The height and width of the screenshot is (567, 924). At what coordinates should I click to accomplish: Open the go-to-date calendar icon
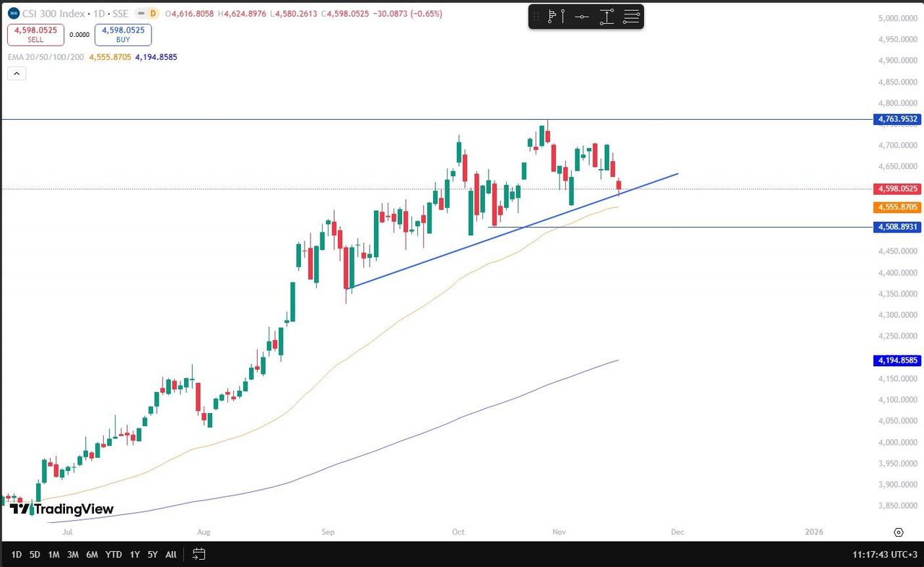point(199,554)
